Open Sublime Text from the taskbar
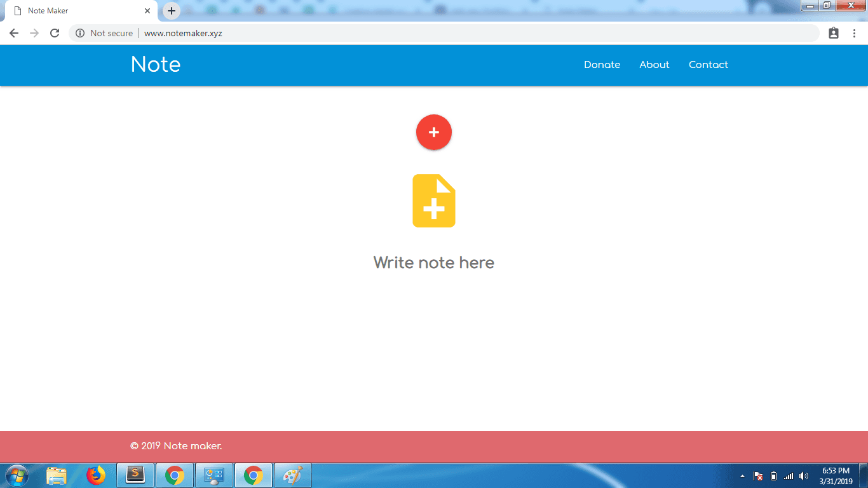This screenshot has height=488, width=868. 135,475
